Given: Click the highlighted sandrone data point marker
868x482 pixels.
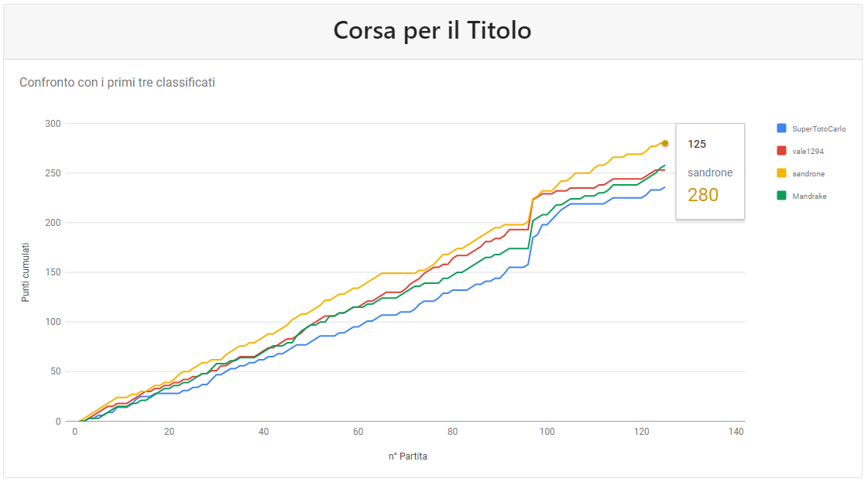Looking at the screenshot, I should pyautogui.click(x=665, y=143).
